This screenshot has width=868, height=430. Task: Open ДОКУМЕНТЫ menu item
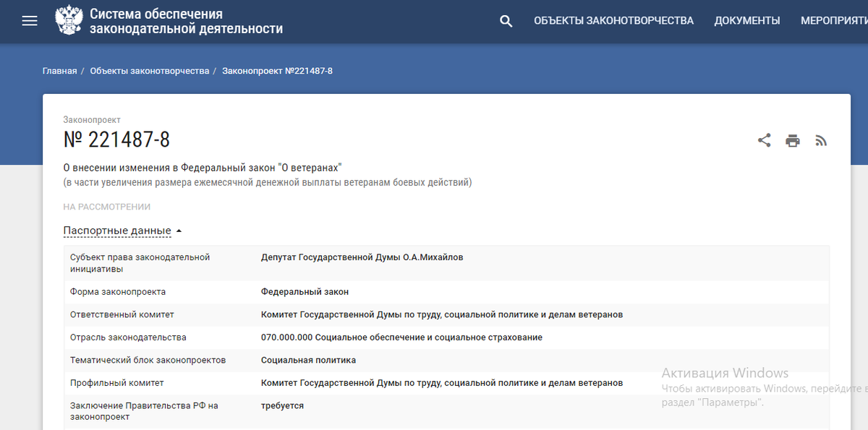click(747, 21)
